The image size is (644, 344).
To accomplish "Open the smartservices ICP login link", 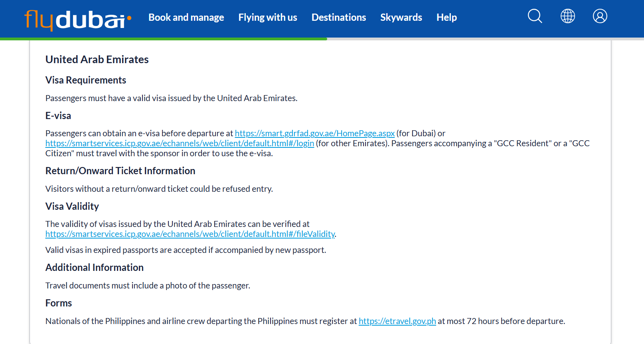I will [x=180, y=143].
